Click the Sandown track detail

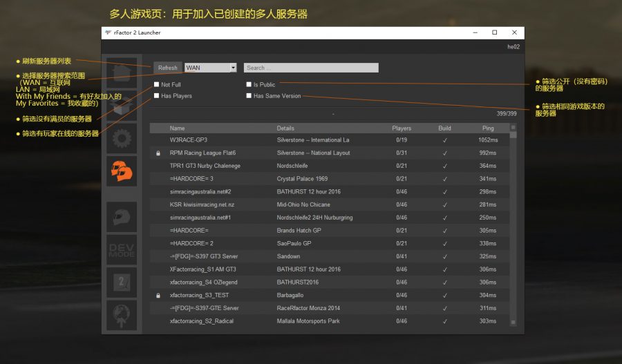(288, 256)
